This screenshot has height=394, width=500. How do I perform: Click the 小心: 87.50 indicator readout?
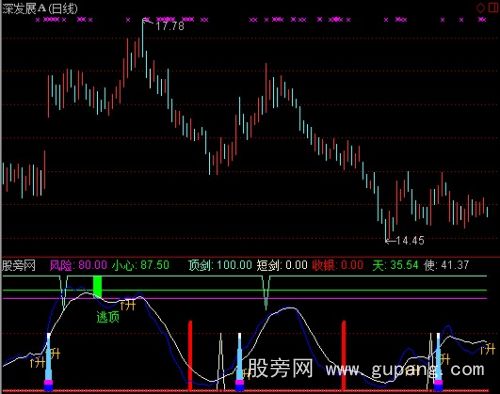(141, 265)
